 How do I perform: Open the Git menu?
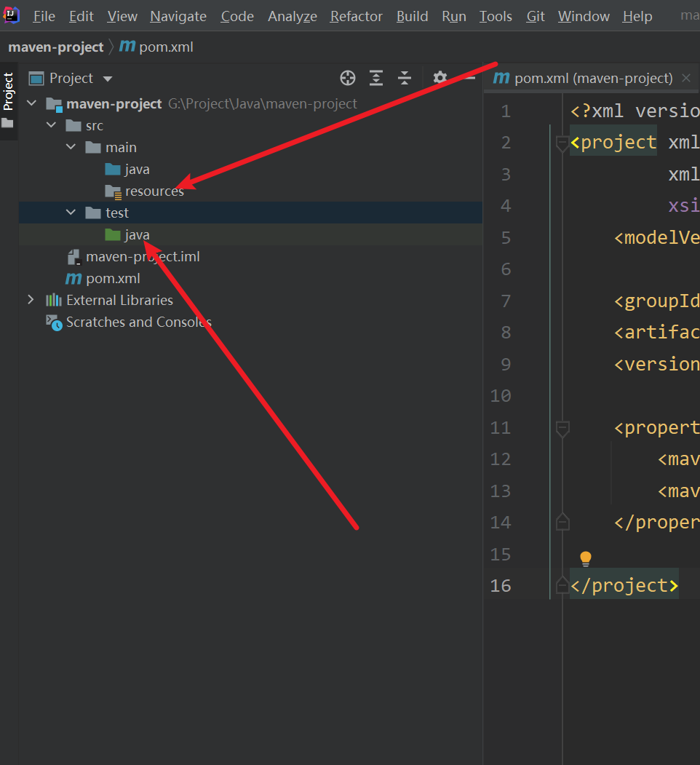click(535, 17)
